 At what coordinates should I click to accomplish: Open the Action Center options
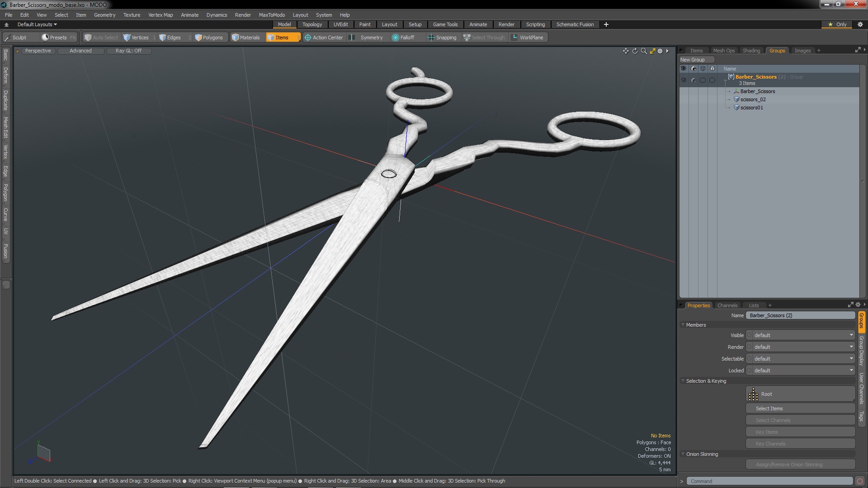(324, 38)
